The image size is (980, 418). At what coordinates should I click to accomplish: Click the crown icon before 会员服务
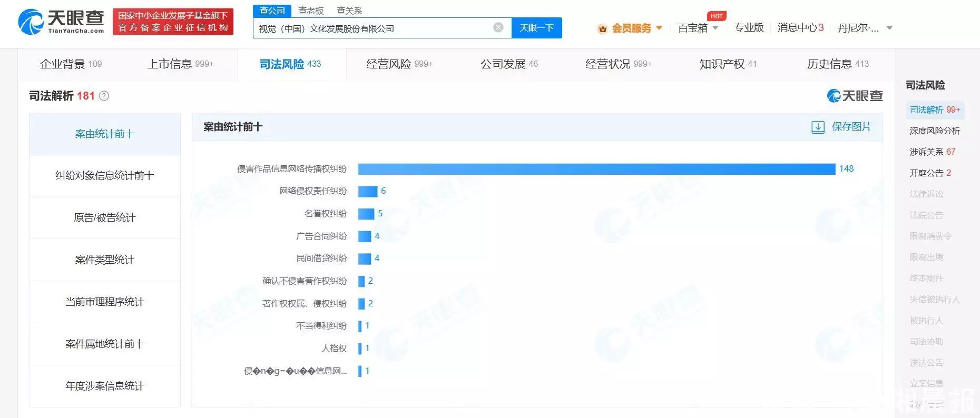(603, 28)
